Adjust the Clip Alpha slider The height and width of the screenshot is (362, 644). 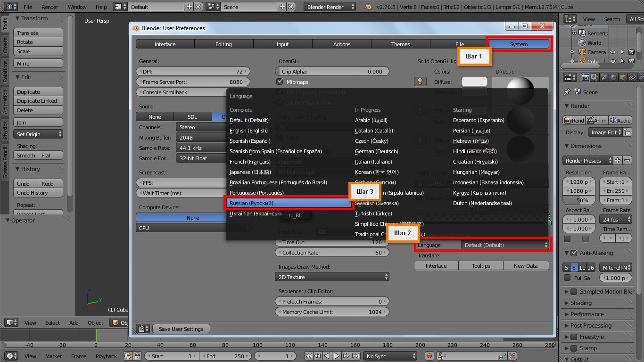[332, 71]
